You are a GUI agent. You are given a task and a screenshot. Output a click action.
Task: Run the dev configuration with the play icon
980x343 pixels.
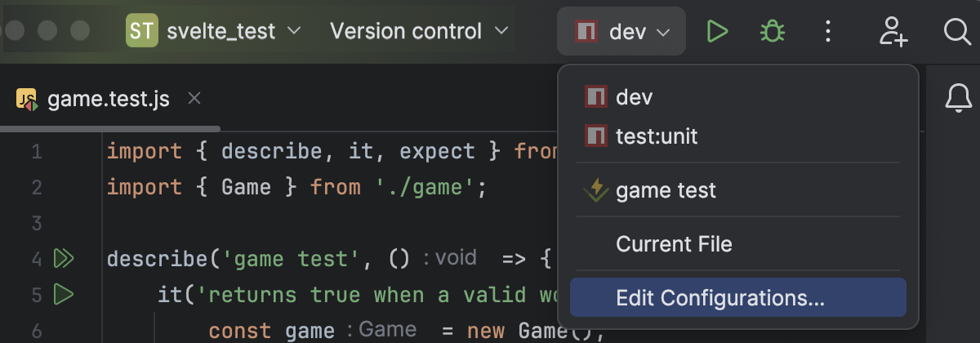pyautogui.click(x=717, y=32)
